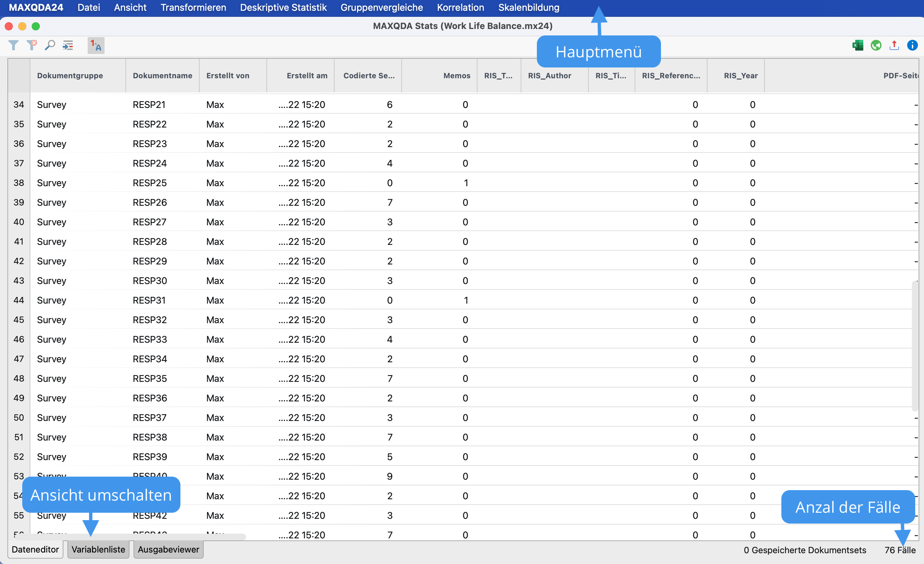Open the MAXQDA24 application menu
This screenshot has height=564, width=924.
pyautogui.click(x=36, y=7)
